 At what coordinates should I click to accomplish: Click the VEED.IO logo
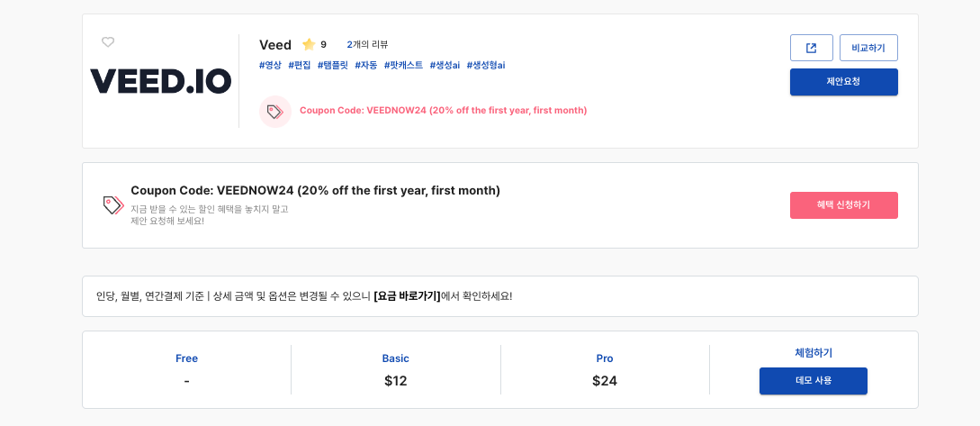(x=161, y=82)
